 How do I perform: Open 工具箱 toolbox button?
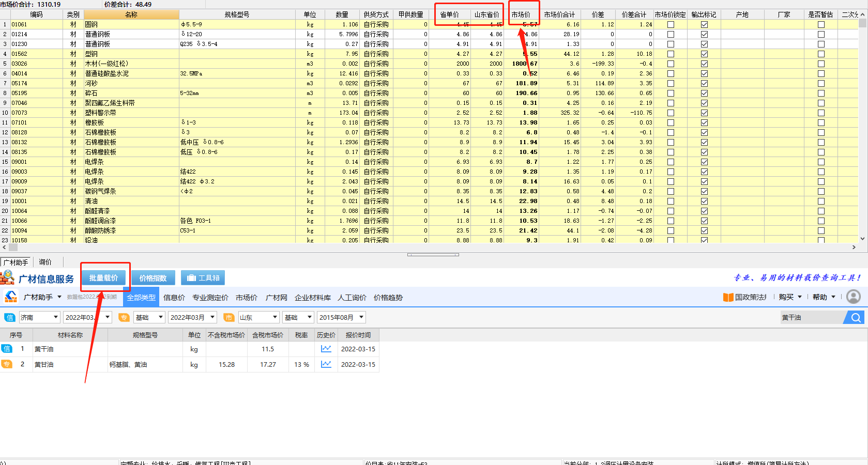click(x=203, y=278)
